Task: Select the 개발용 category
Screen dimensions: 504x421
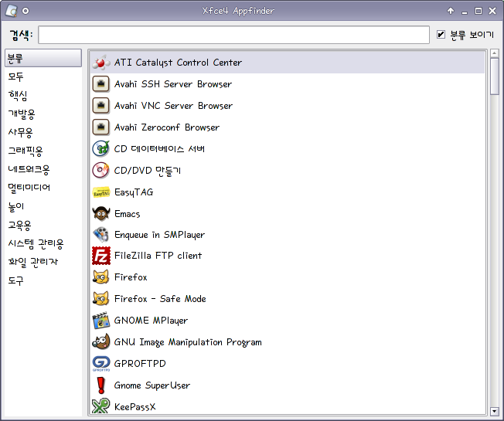Action: (x=22, y=114)
